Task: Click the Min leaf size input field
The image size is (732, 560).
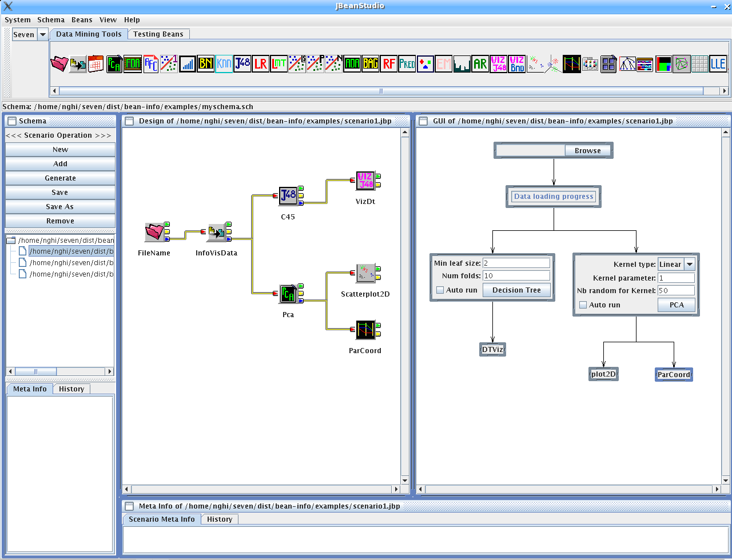Action: [516, 263]
